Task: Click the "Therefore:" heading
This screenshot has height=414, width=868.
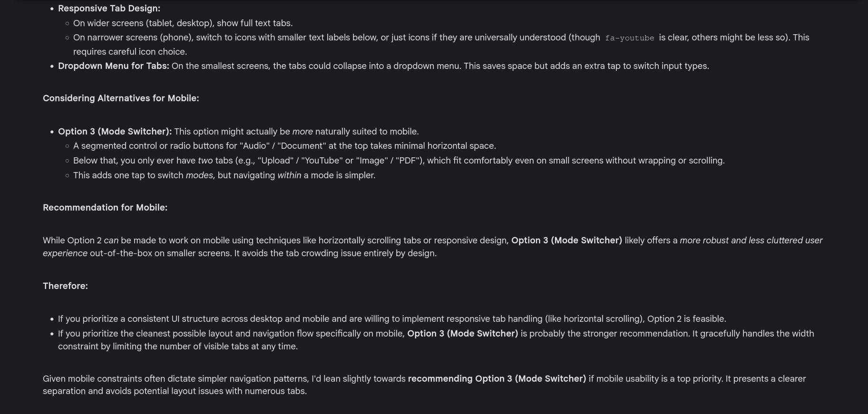Action: pyautogui.click(x=65, y=286)
